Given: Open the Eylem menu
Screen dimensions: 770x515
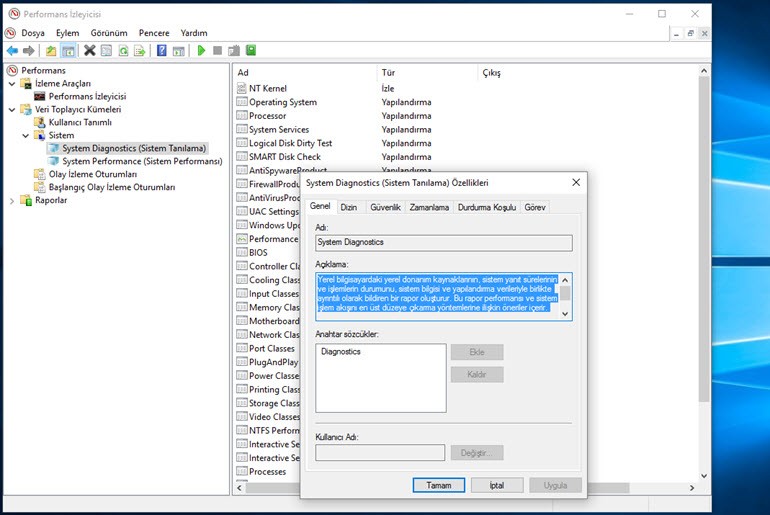Looking at the screenshot, I should click(x=67, y=33).
